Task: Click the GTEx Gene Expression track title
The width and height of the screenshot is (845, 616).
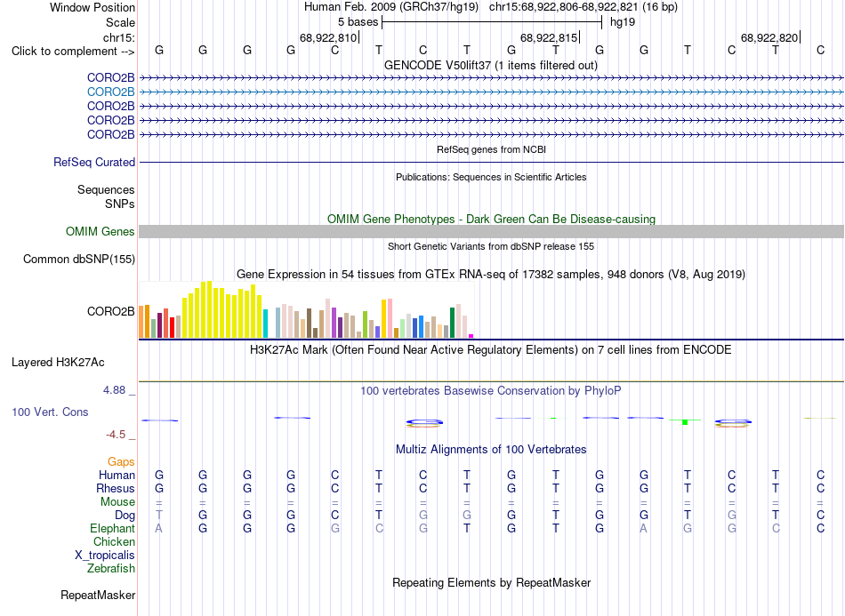Action: pos(491,274)
